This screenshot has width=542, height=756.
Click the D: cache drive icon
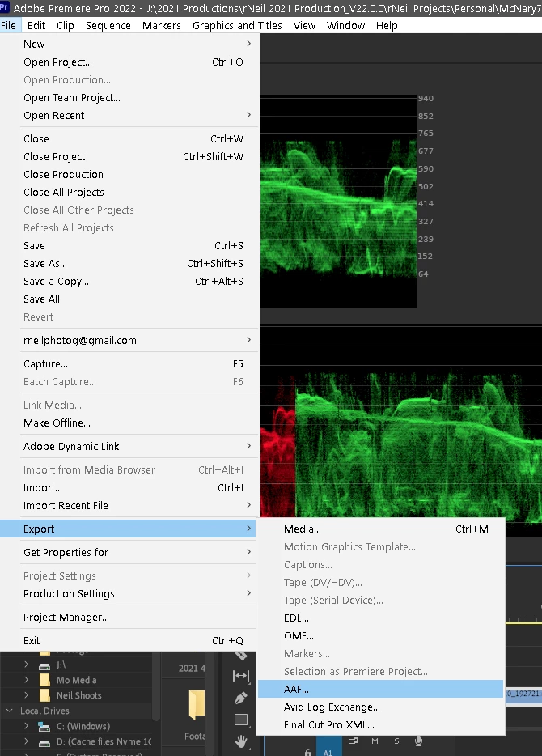[x=44, y=742]
